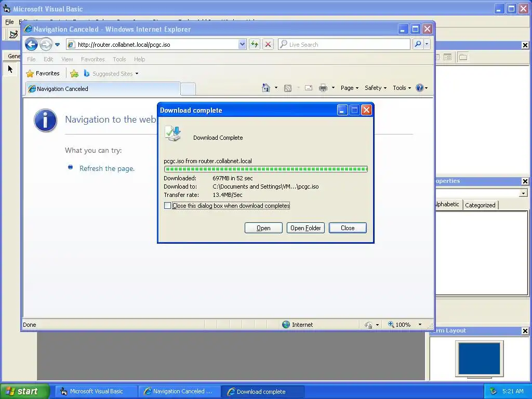532x399 pixels.
Task: Click the 100% zoom level button
Action: tap(399, 325)
